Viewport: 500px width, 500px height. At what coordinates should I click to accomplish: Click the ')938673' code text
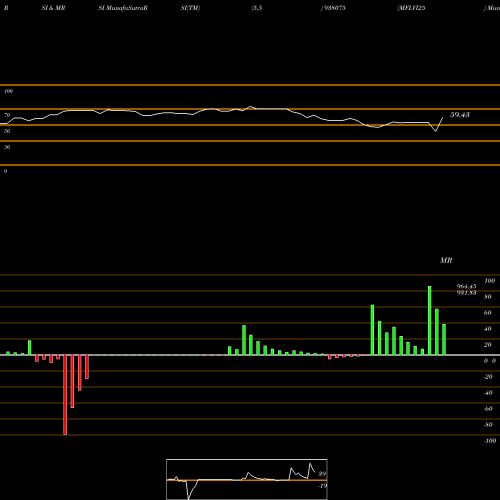point(333,8)
